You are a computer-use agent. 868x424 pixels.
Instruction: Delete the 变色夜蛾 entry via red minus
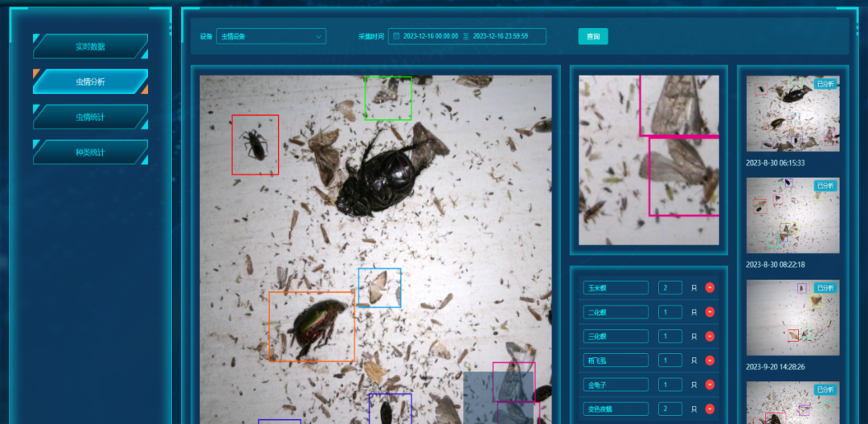[x=710, y=409]
